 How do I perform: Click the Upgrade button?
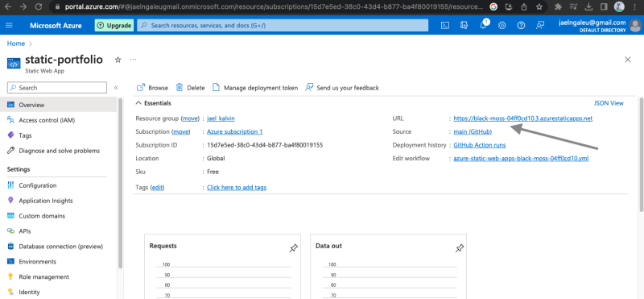point(114,25)
